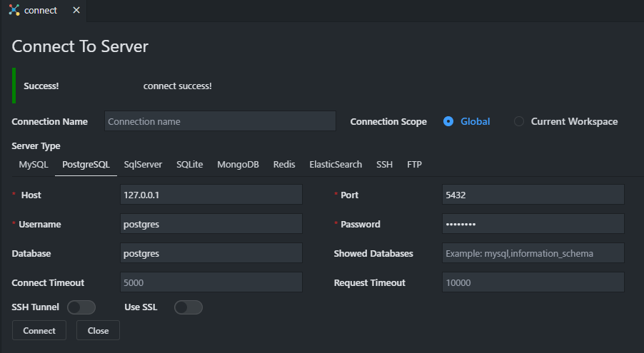This screenshot has width=644, height=353.
Task: Select the ElasticSearch server type
Action: [x=336, y=164]
